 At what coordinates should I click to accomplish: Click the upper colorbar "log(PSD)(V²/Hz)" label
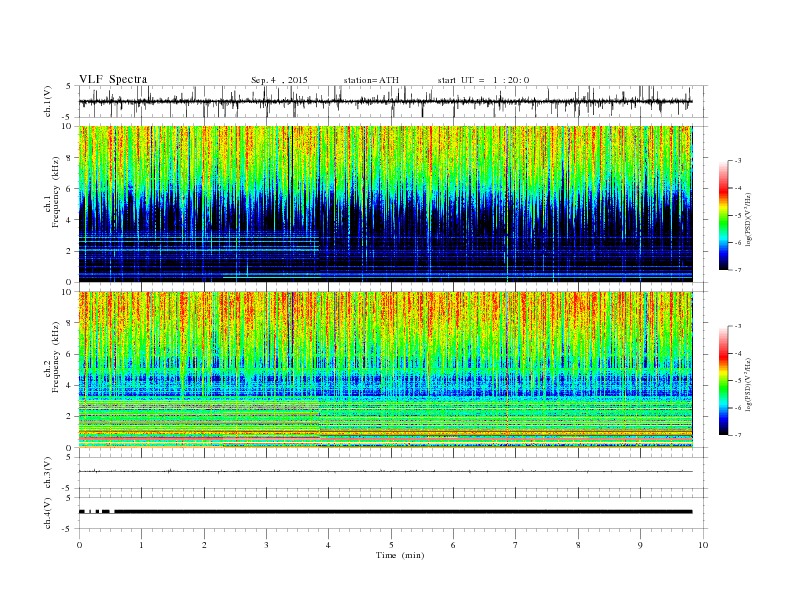click(748, 219)
